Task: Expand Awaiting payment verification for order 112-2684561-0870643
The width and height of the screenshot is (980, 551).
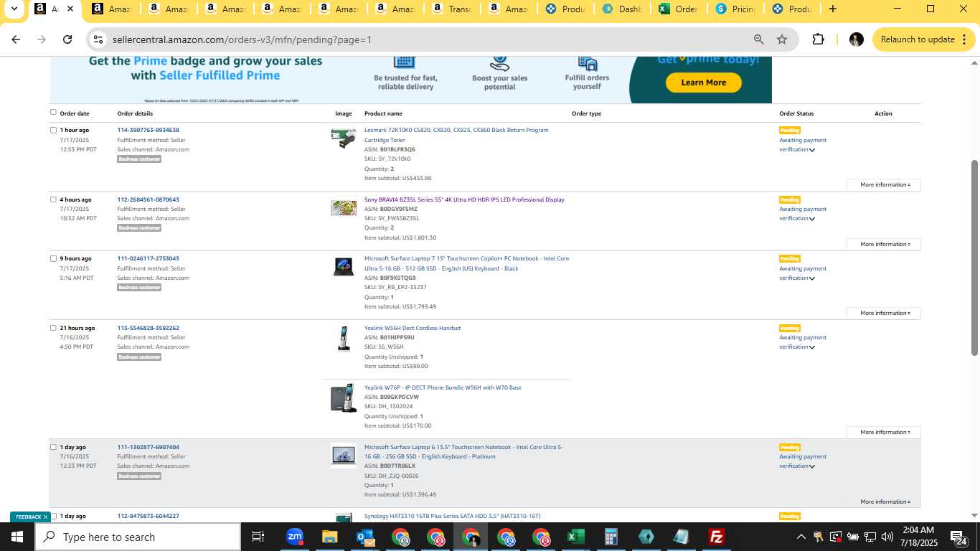Action: click(x=812, y=219)
